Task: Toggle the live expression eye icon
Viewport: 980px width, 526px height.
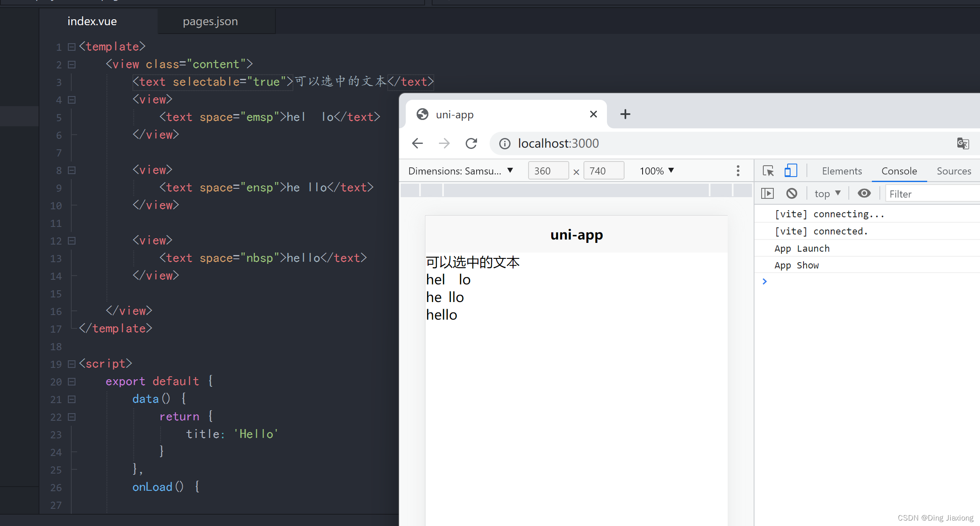Action: [864, 193]
